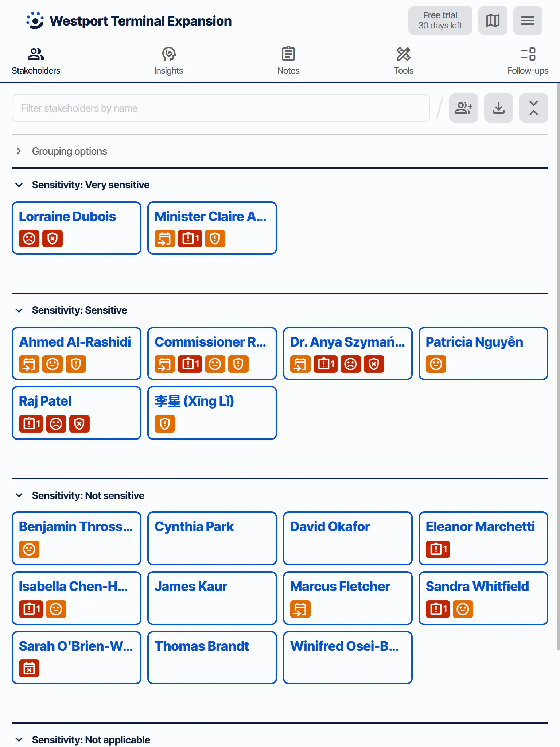Viewport: 560px width, 747px height.
Task: Collapse the Not sensitive group
Action: pyautogui.click(x=19, y=495)
